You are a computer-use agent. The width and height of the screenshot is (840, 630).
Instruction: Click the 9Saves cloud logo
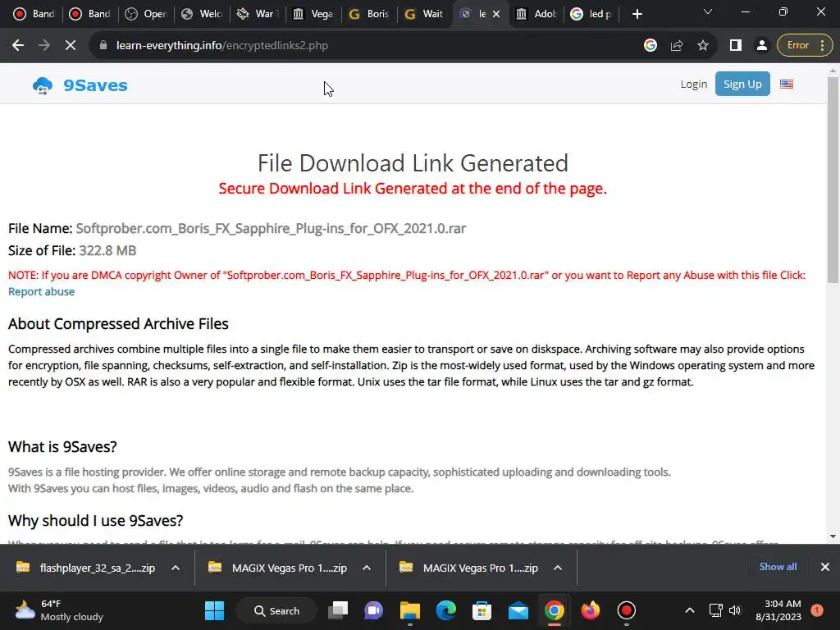click(43, 85)
